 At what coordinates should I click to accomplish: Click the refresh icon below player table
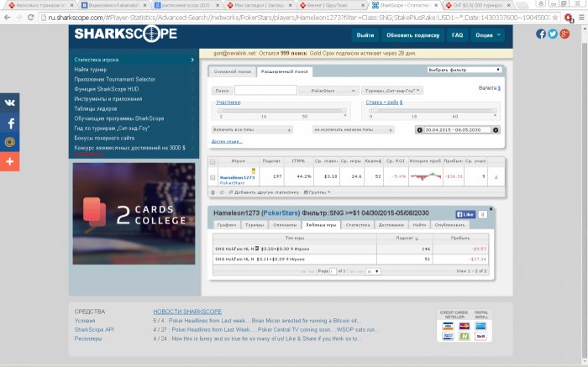point(222,192)
